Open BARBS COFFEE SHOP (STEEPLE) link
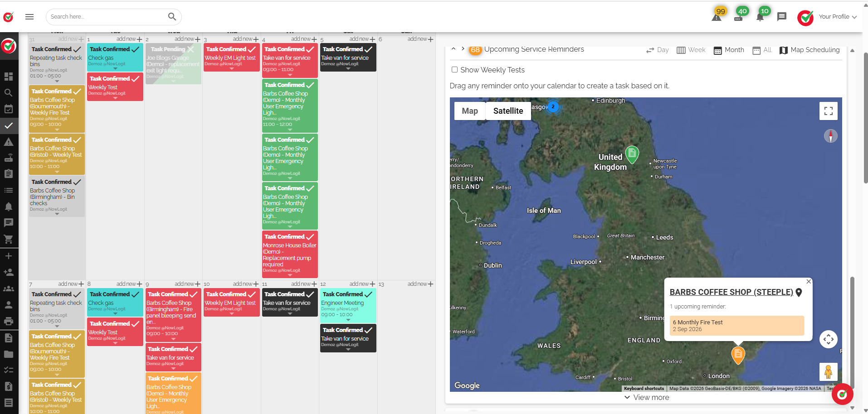868x414 pixels. (x=731, y=292)
